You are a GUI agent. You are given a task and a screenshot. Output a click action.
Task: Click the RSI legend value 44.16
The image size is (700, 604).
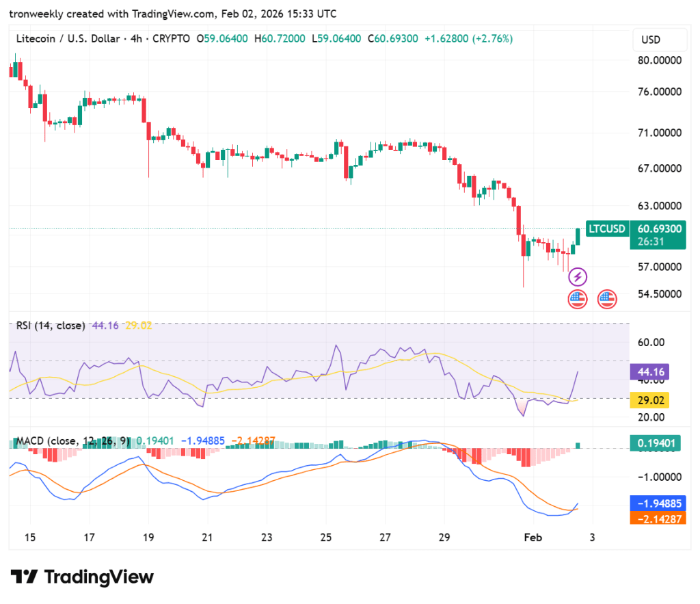[105, 326]
